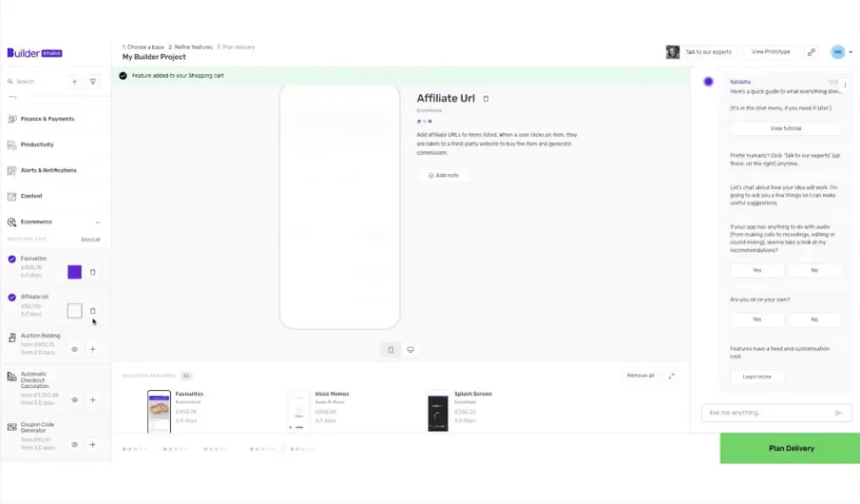Click the Ecommerce category icon
860x504 pixels.
tap(12, 222)
